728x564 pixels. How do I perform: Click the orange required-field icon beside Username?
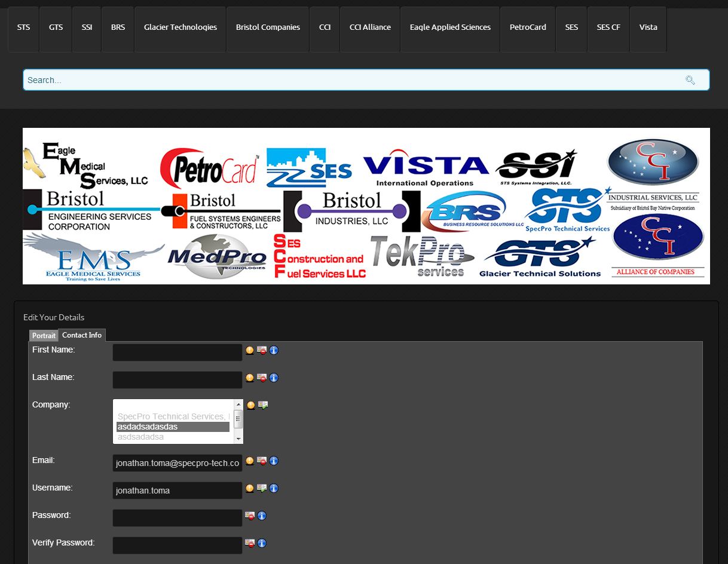[x=250, y=488]
